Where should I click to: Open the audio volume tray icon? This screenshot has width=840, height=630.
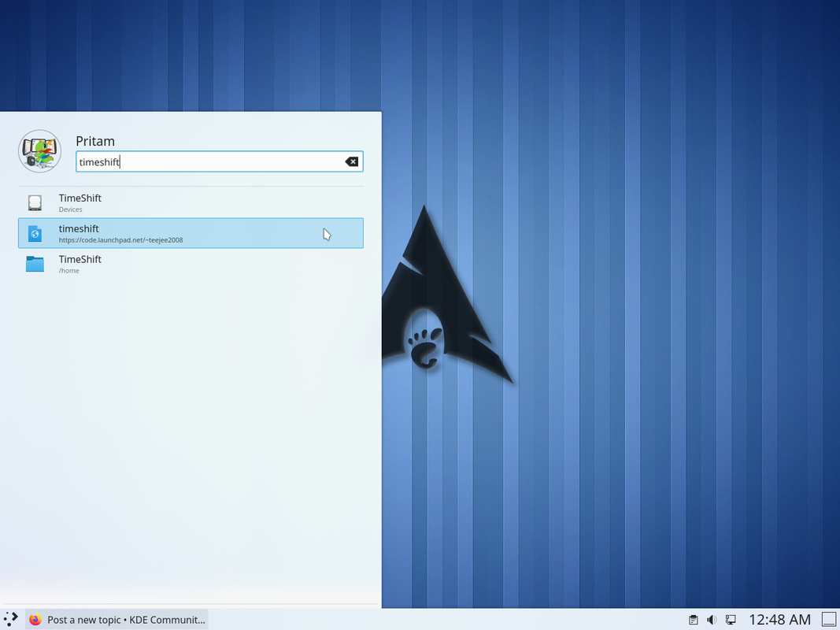[x=712, y=620]
